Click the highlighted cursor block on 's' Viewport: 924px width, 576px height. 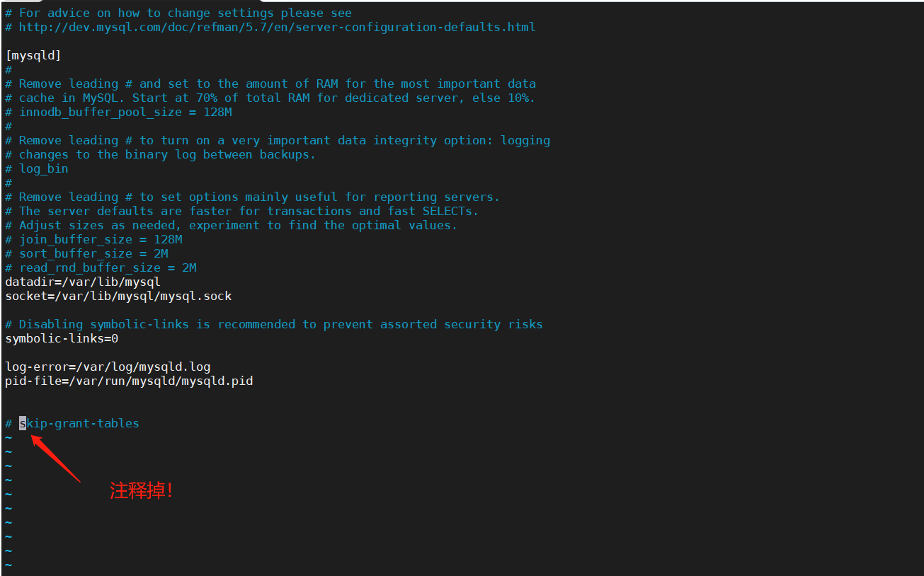point(23,423)
